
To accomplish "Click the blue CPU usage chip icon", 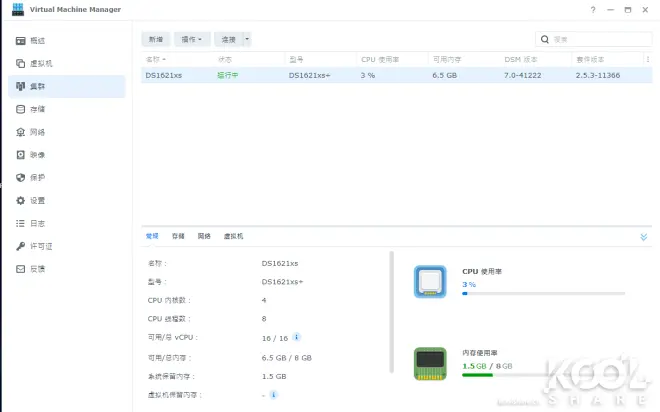I will 430,282.
